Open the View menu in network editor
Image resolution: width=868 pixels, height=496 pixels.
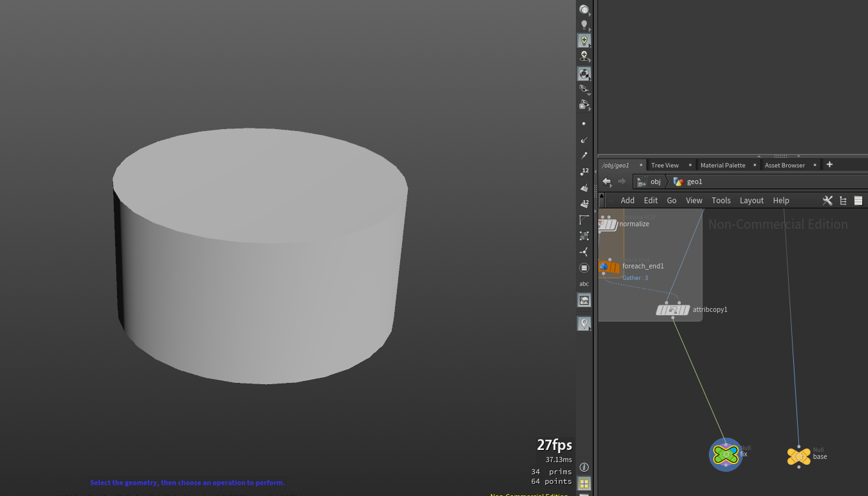(x=694, y=200)
